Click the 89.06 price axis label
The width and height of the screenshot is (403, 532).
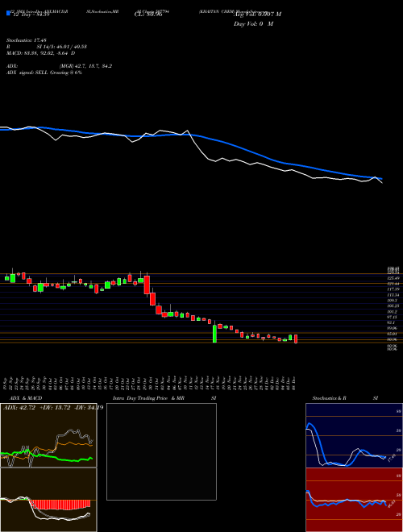pos(393,328)
